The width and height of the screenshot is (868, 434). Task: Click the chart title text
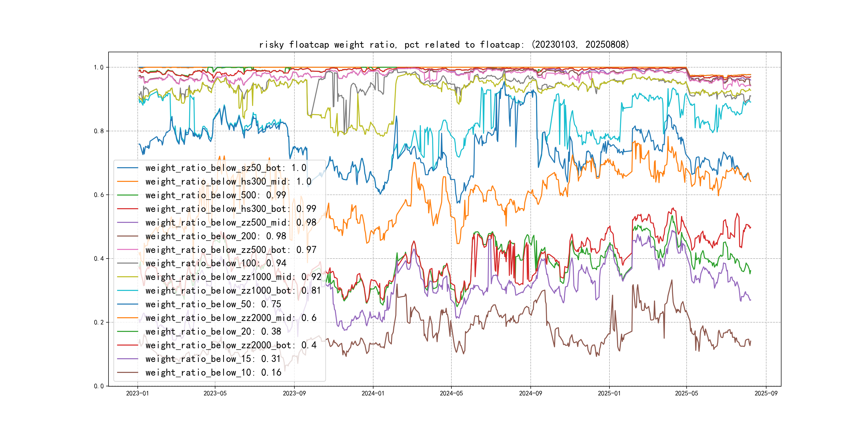[x=444, y=44]
